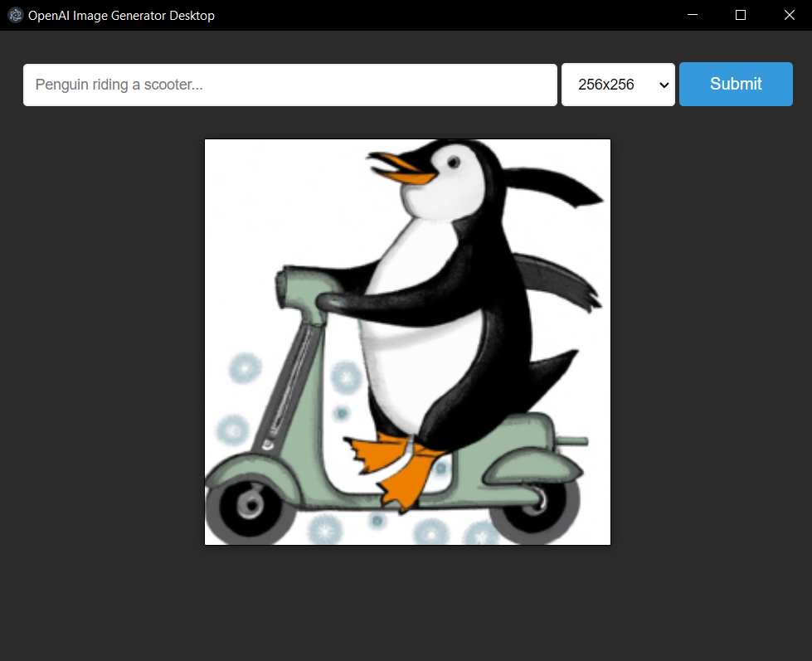Select the title bar of the window
Viewport: 812px width, 661px height.
373,15
